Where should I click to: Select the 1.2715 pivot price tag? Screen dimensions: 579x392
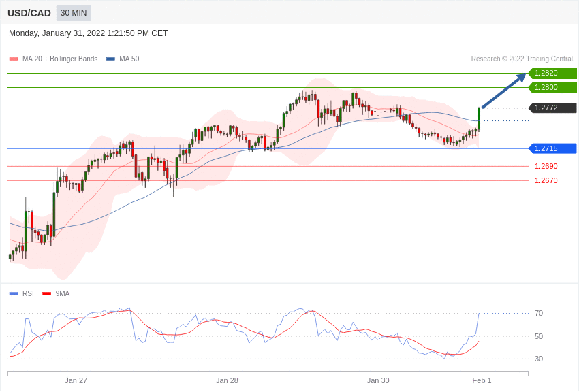552,148
